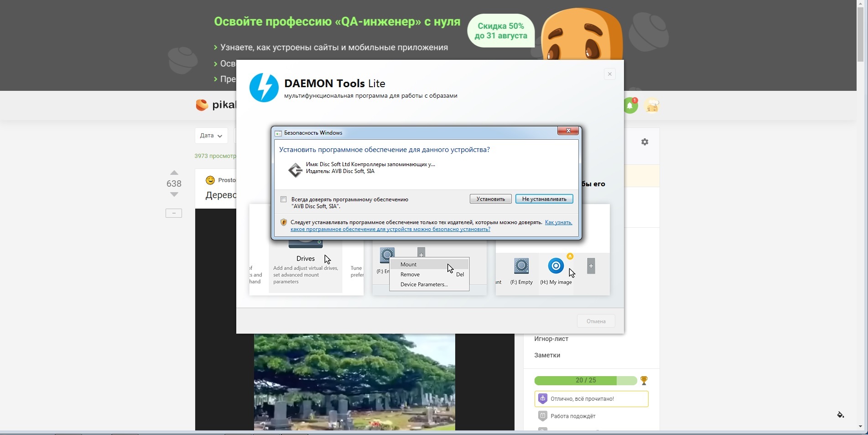Downvote the post with 638 rating
This screenshot has height=435, width=868.
[x=174, y=194]
